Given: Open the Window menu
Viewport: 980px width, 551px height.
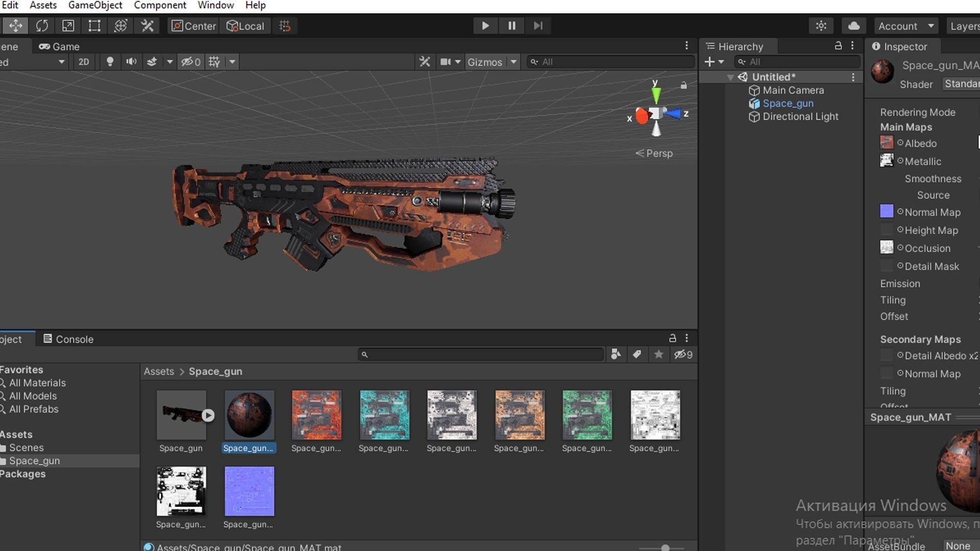Looking at the screenshot, I should 215,6.
